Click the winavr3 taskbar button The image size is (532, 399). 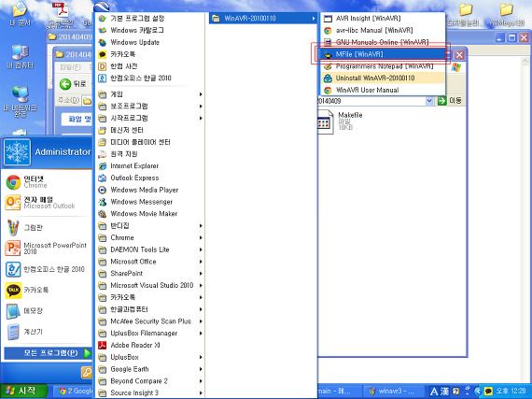click(x=393, y=392)
